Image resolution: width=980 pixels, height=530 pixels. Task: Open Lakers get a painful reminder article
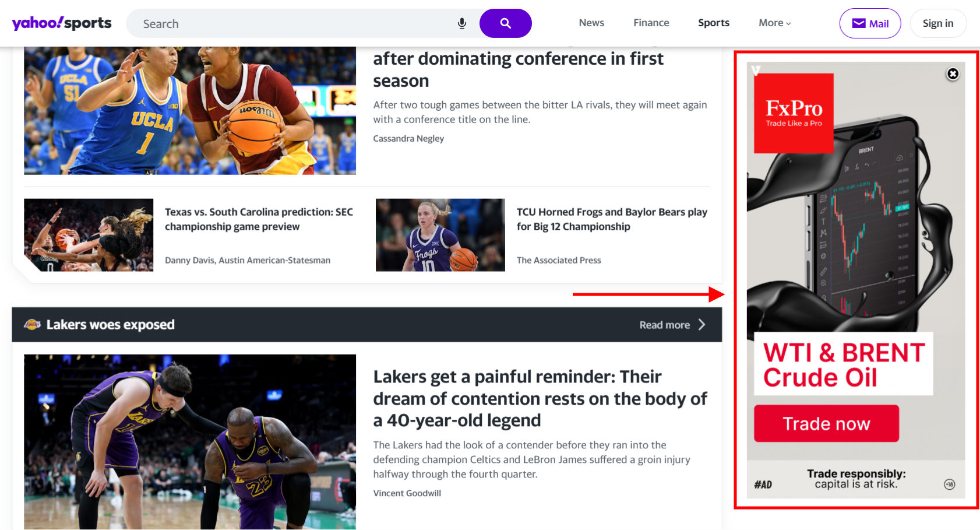(540, 398)
